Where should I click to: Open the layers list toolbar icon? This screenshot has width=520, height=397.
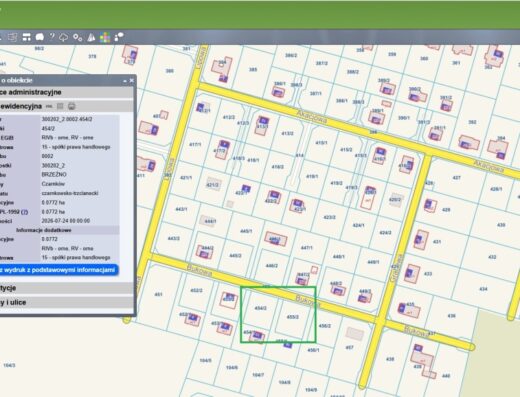coord(12,37)
